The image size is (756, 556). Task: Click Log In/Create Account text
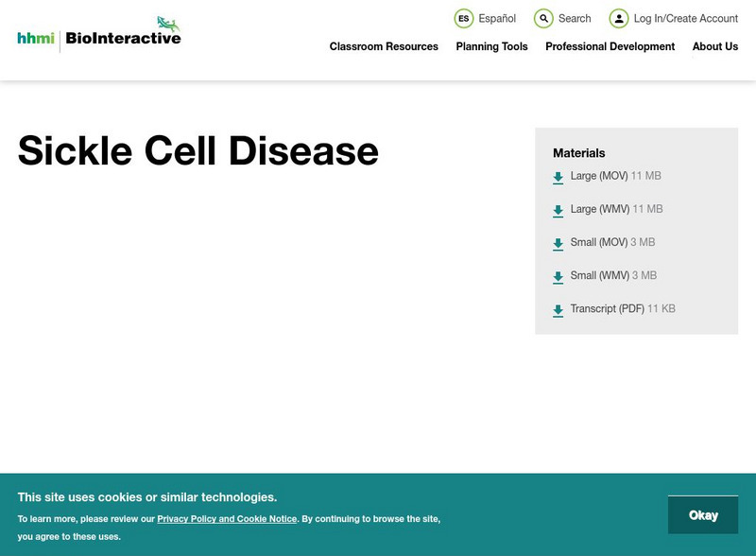[683, 17]
